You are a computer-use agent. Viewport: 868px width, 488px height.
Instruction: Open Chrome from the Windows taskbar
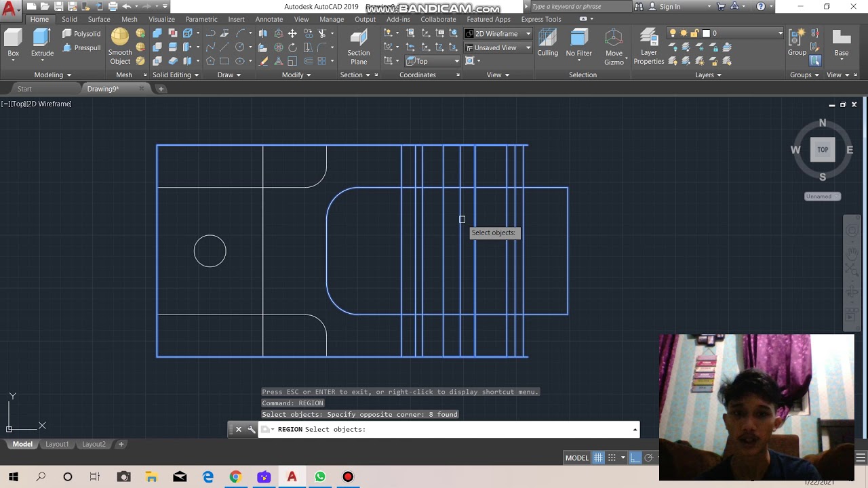click(235, 476)
